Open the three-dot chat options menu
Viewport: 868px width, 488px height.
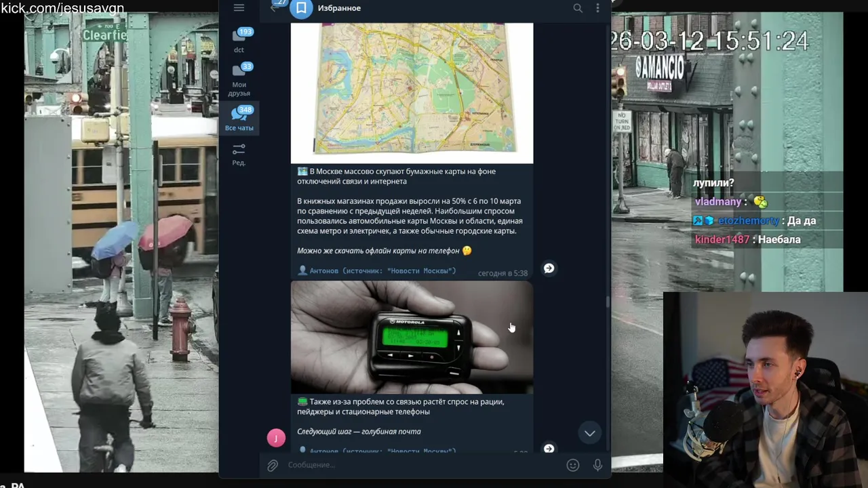(597, 8)
